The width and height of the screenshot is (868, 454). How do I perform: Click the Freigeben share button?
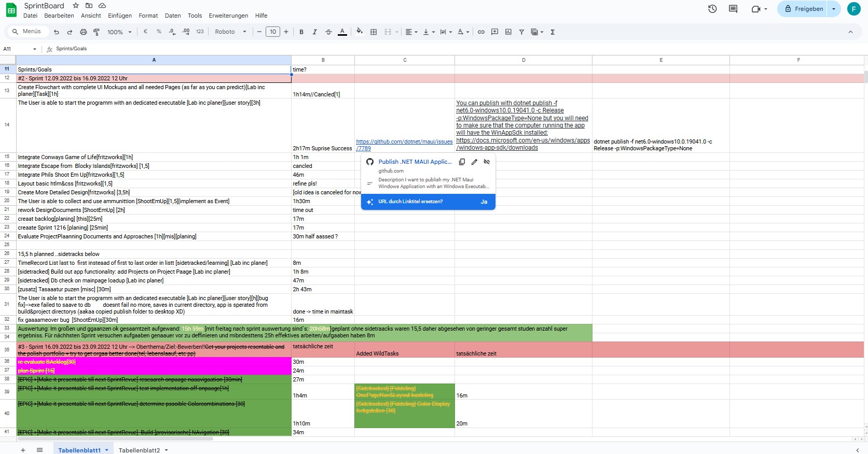pyautogui.click(x=804, y=9)
